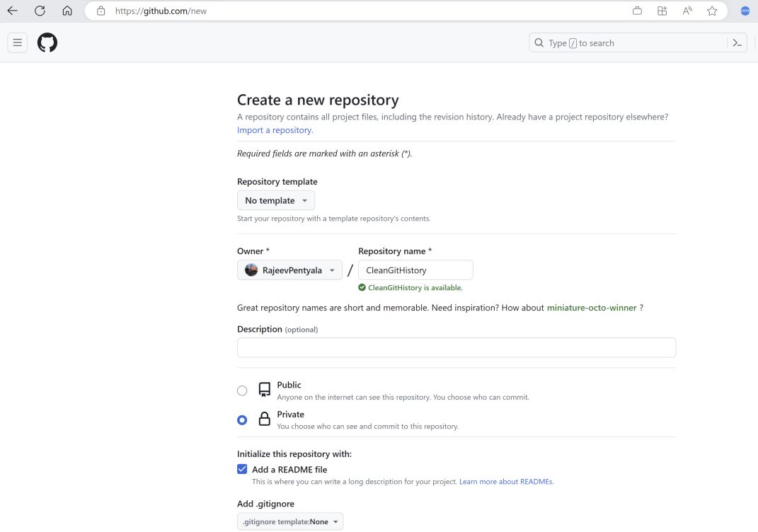The image size is (758, 532).
Task: Click the browser profile avatar icon
Action: pyautogui.click(x=745, y=11)
